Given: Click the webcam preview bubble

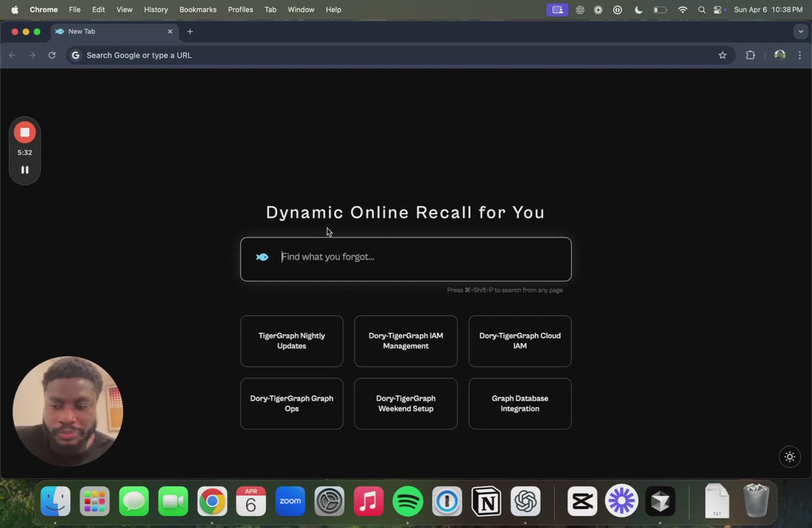Looking at the screenshot, I should click(68, 411).
